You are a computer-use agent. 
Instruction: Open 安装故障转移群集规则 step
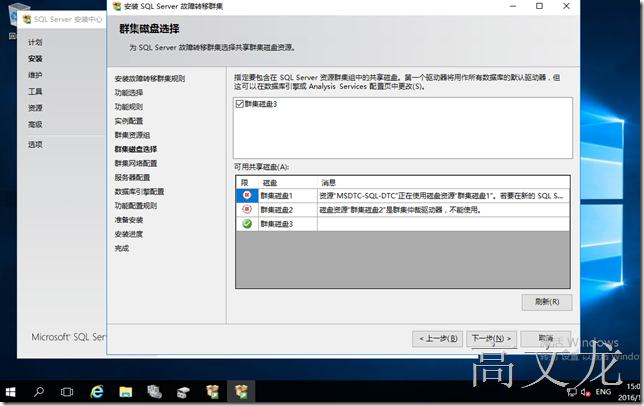pos(150,78)
